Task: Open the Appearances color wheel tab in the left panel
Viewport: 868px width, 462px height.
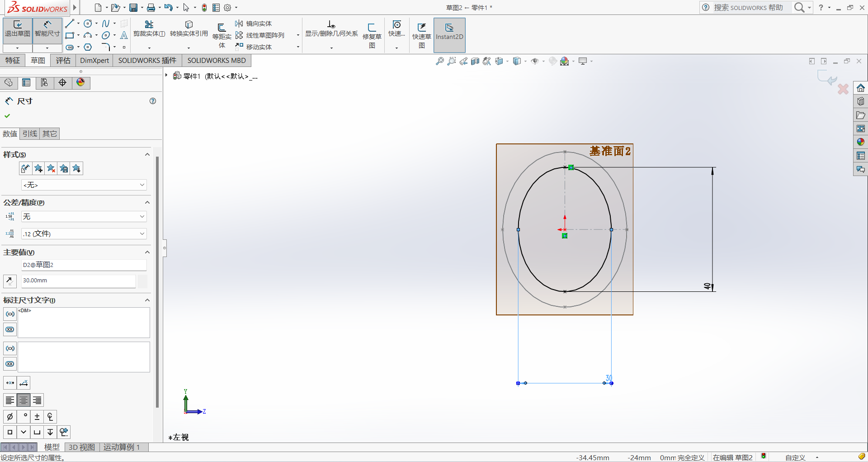Action: [x=80, y=82]
